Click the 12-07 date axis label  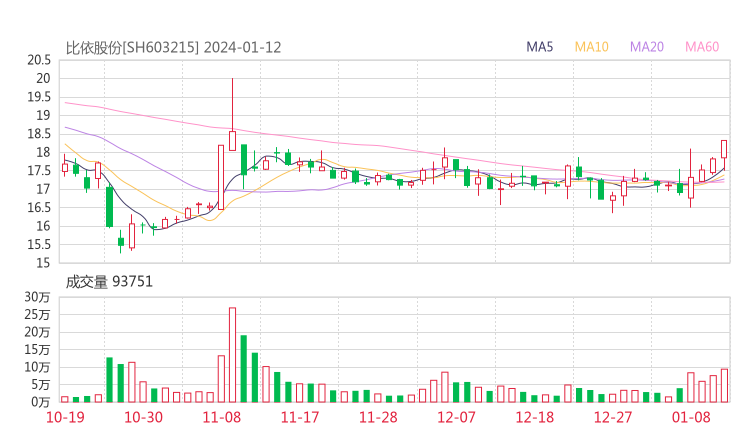456,417
